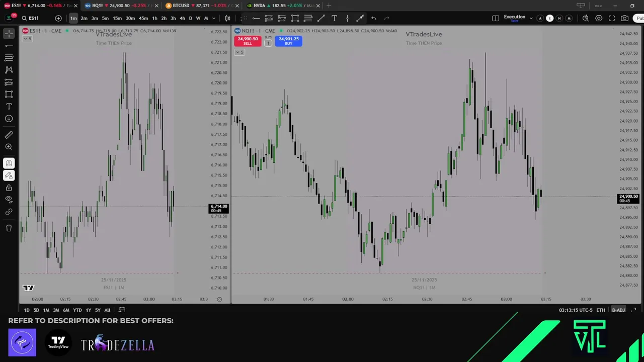
Task: Select the crosshair cursor tool
Action: tap(9, 34)
